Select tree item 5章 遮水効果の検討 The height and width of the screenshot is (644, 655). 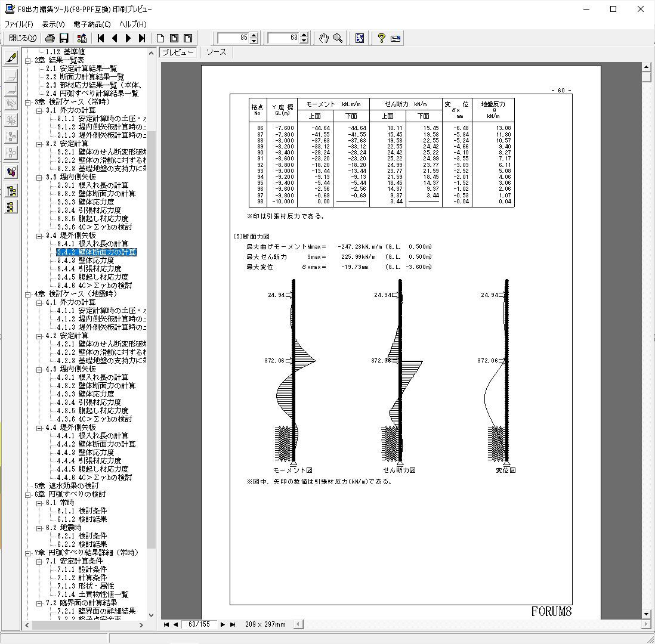[x=66, y=486]
